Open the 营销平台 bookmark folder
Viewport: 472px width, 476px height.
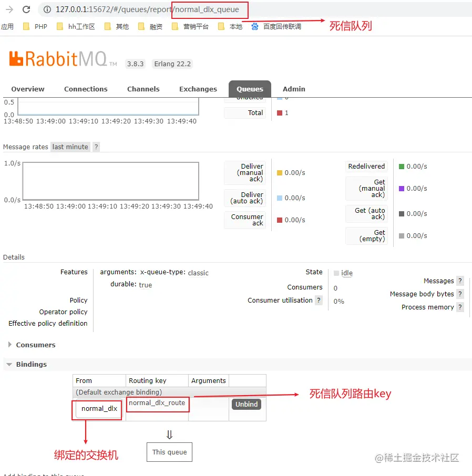pos(190,27)
